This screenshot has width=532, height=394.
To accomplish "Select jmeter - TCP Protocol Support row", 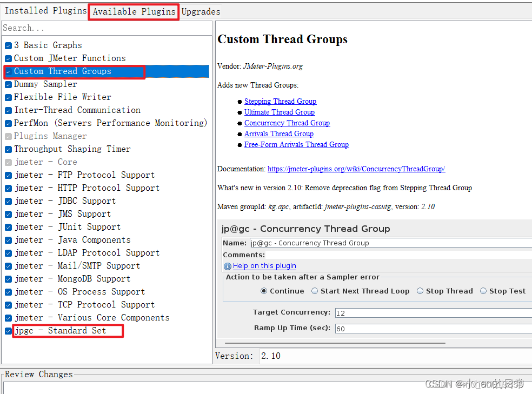I will [107, 305].
